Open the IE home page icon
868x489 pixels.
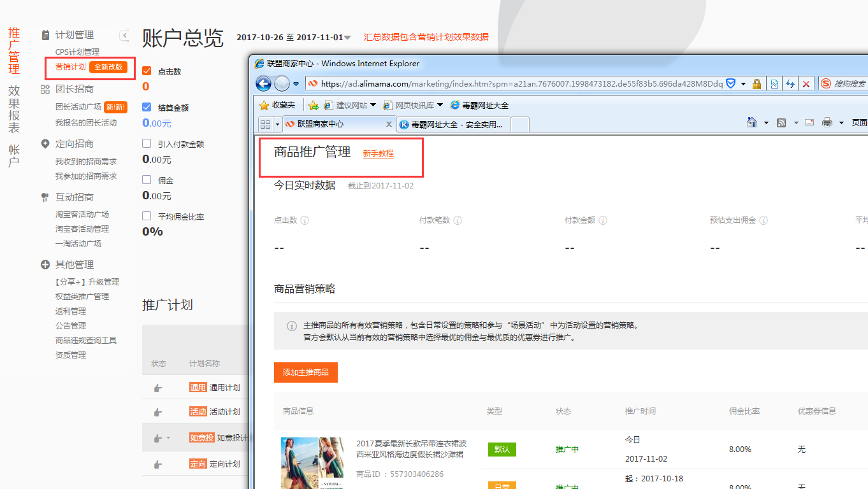tap(752, 123)
